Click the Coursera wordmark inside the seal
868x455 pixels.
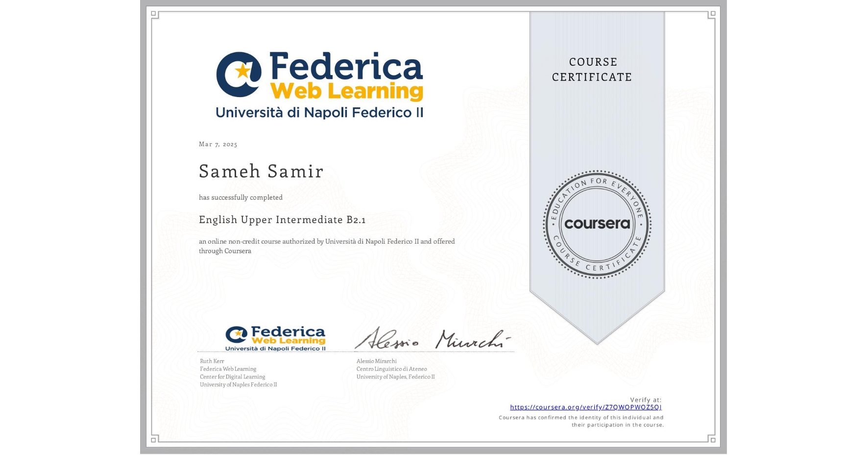597,225
